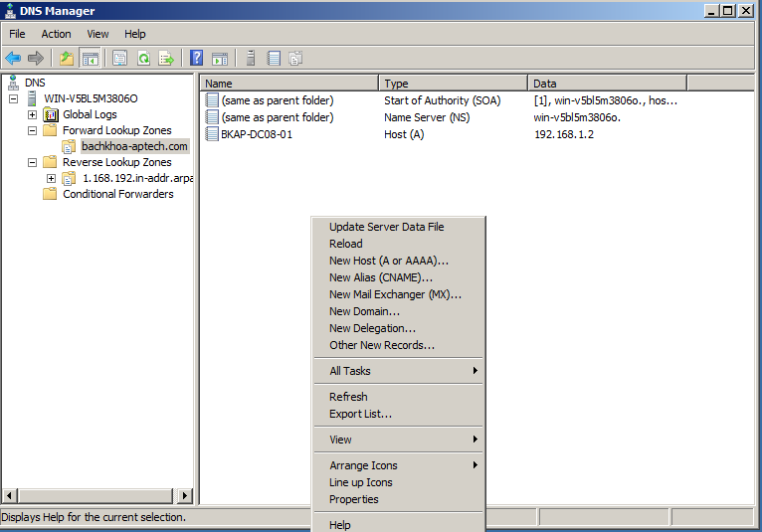Viewport: 762px width, 532px height.
Task: Click the Forward arrow in toolbar
Action: pyautogui.click(x=36, y=59)
